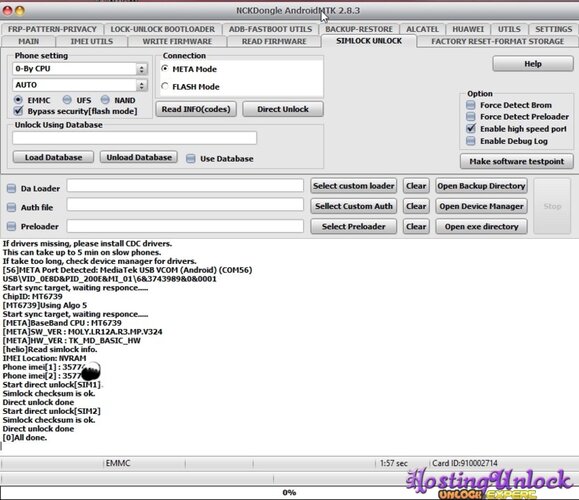579x500 pixels.
Task: Open the SETTINGS tab
Action: tap(554, 29)
